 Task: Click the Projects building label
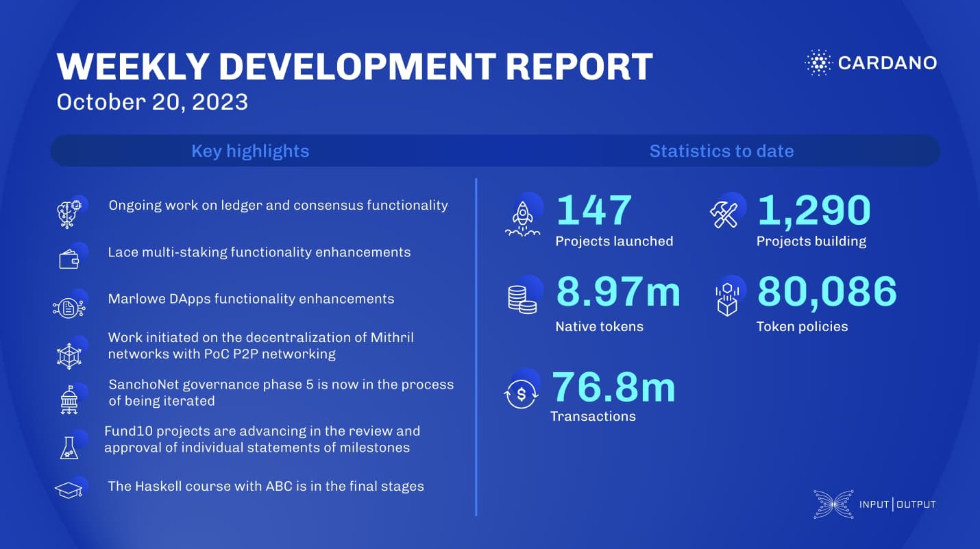point(811,241)
